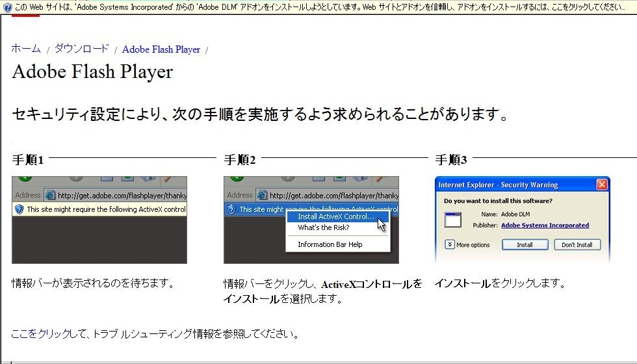Open the ダウンロード breadcrumb link
Screen dimensions: 637x364
point(82,49)
